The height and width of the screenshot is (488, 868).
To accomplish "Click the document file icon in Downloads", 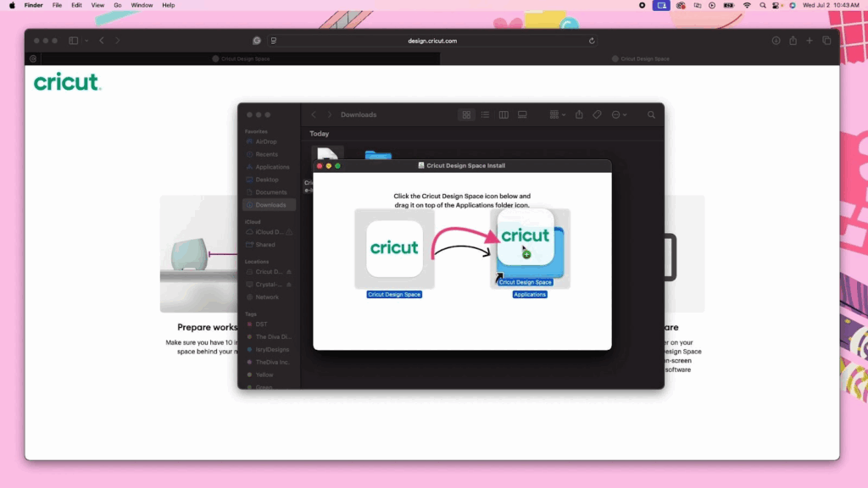I will click(327, 153).
